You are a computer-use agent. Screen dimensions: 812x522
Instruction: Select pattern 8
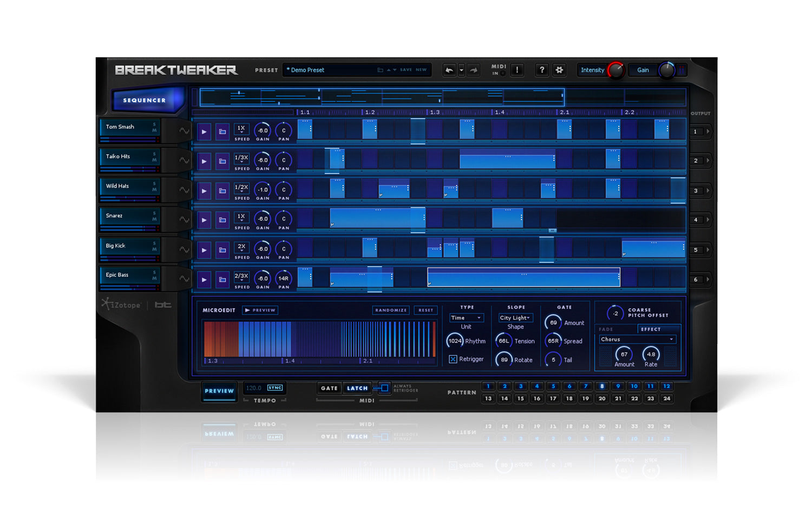point(601,386)
